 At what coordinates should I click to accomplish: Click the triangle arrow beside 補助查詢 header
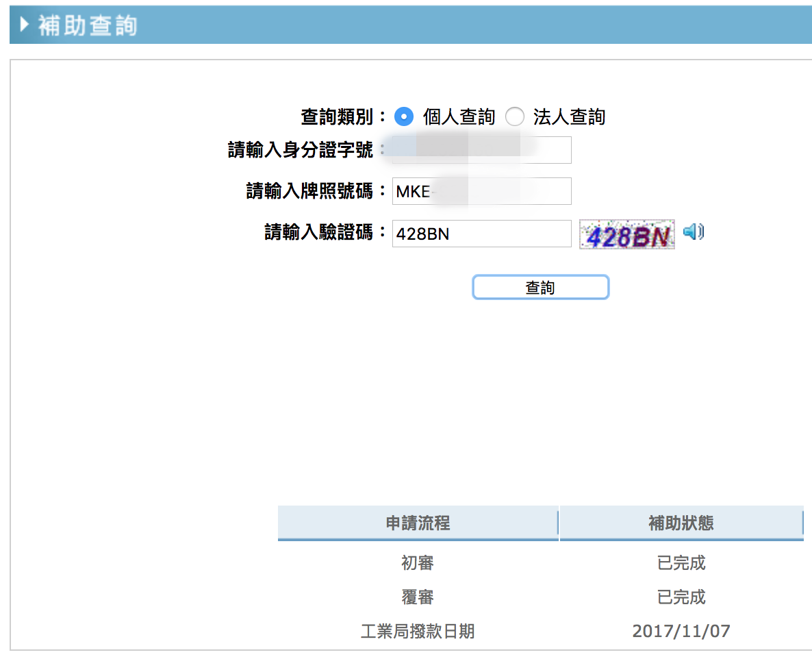pyautogui.click(x=25, y=25)
